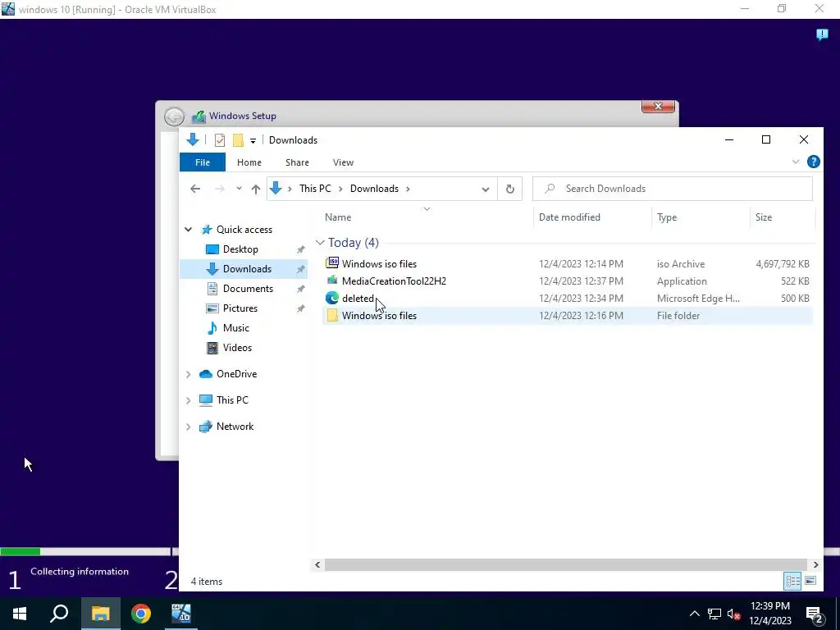Refresh the Downloads folder view
Image resolution: width=840 pixels, height=630 pixels.
click(x=510, y=189)
